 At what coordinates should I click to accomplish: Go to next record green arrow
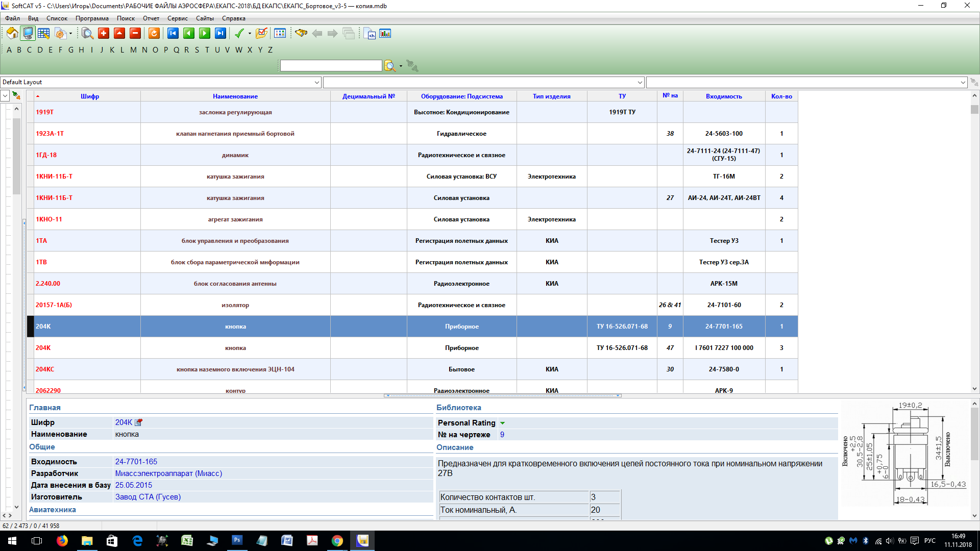coord(205,33)
